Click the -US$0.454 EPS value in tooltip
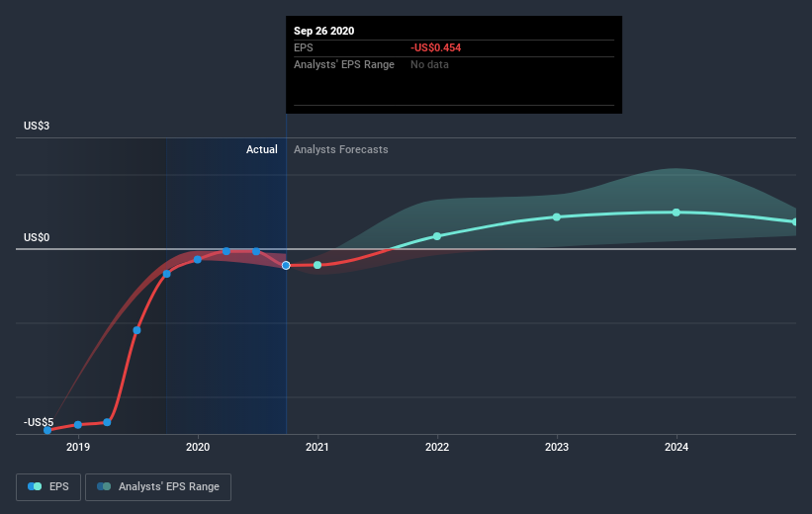Image resolution: width=812 pixels, height=514 pixels. pyautogui.click(x=435, y=47)
